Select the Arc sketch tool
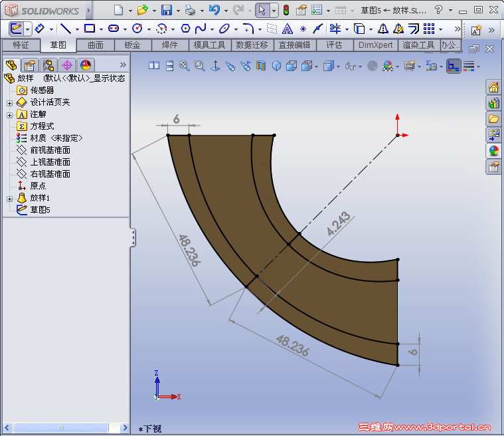Screen dimensions: 504x436 [x=161, y=29]
